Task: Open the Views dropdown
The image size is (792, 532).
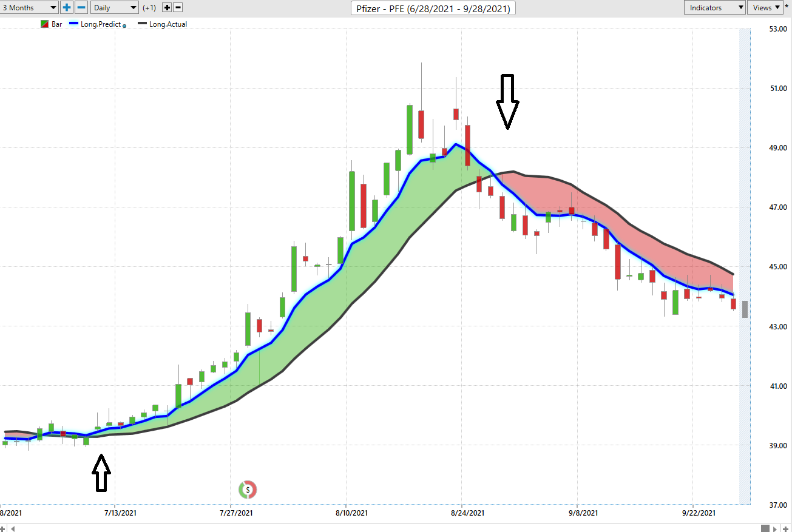Action: pyautogui.click(x=765, y=8)
